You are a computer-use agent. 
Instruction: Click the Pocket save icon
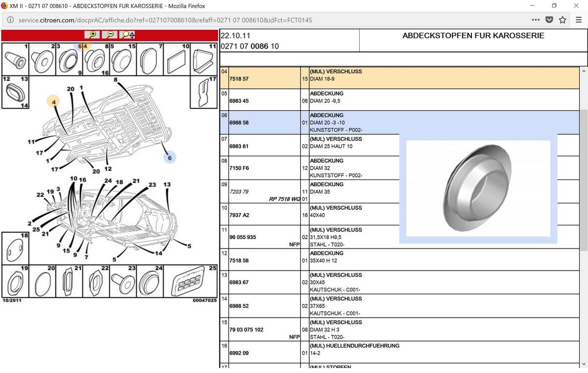click(549, 20)
